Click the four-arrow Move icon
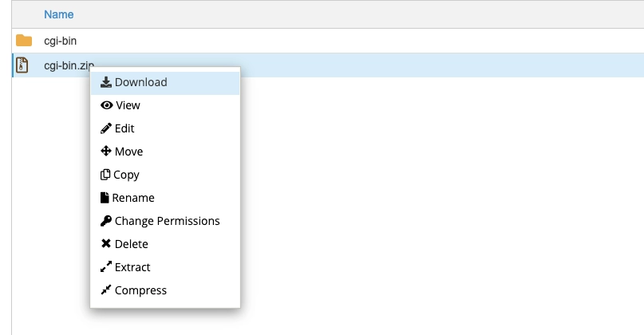This screenshot has width=644, height=335. [x=106, y=151]
